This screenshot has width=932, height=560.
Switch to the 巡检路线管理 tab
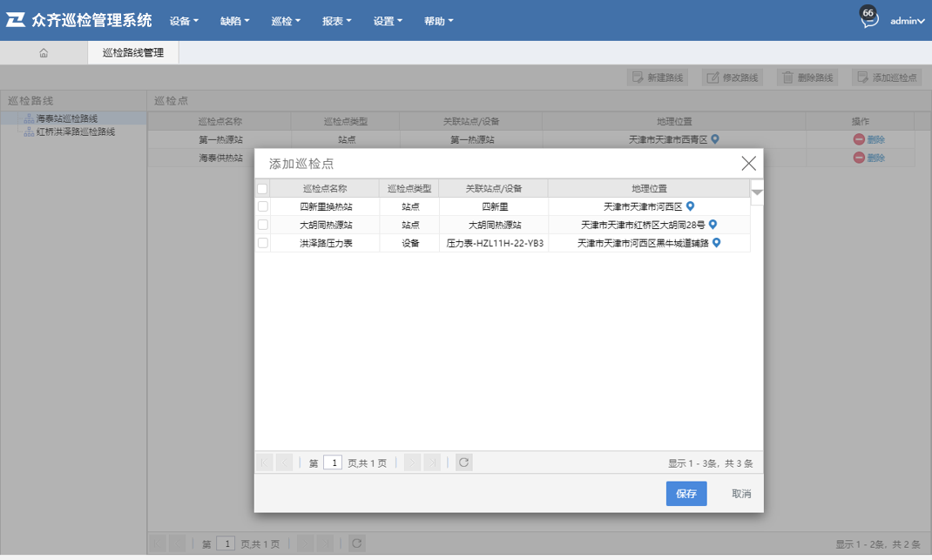point(133,53)
